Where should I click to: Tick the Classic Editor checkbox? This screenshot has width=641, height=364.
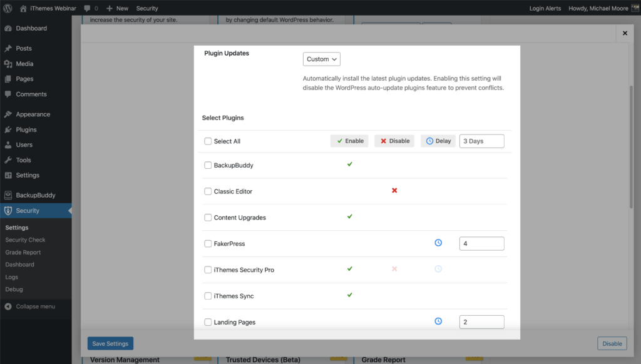pyautogui.click(x=208, y=191)
